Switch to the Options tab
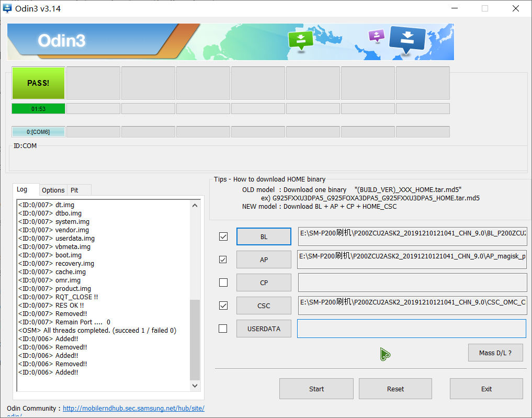This screenshot has width=532, height=418. click(53, 190)
